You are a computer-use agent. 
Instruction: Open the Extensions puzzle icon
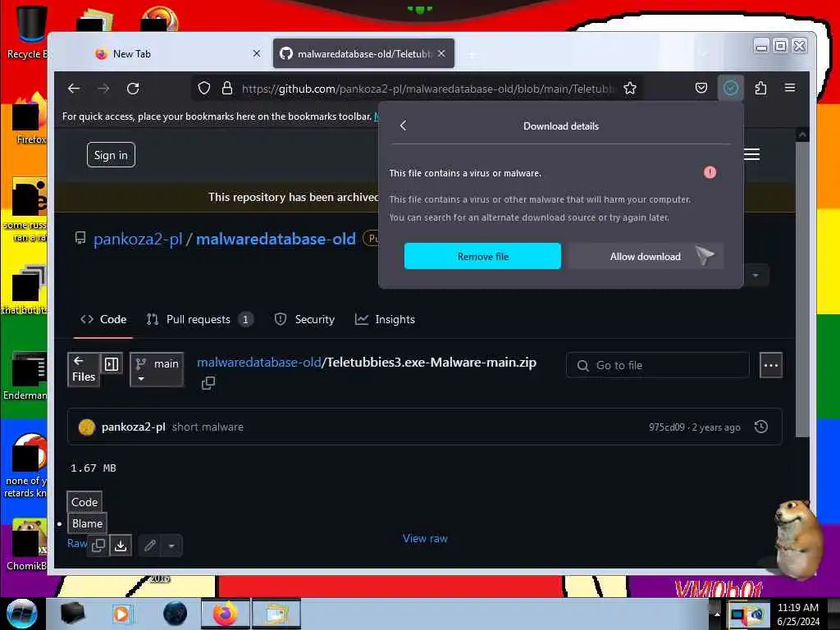point(760,88)
